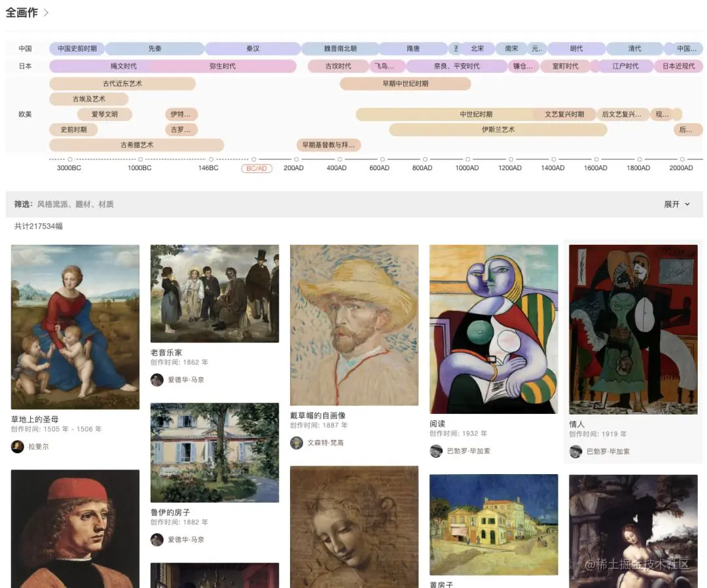Select the 日本近现代 period pill
The height and width of the screenshot is (588, 707).
pos(678,66)
